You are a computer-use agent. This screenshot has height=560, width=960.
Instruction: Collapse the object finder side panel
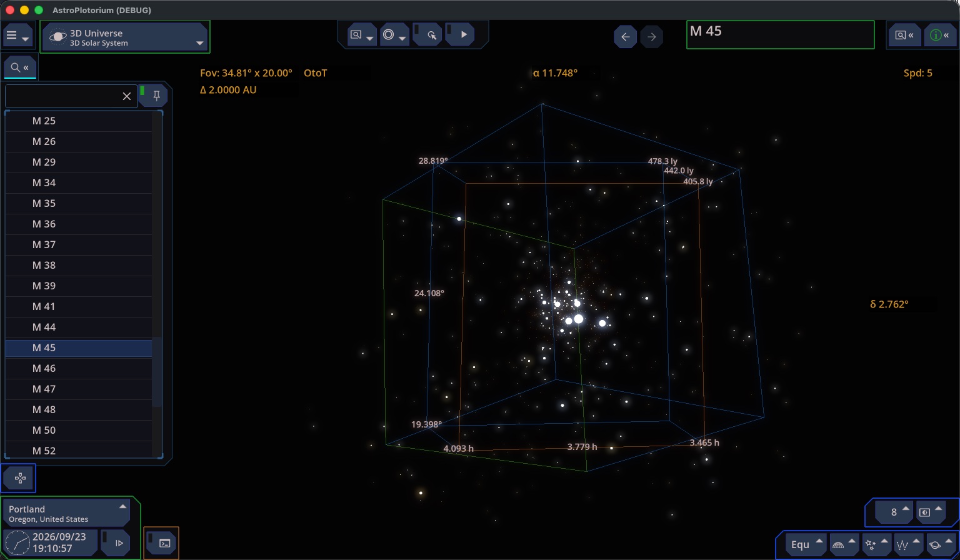coord(904,35)
